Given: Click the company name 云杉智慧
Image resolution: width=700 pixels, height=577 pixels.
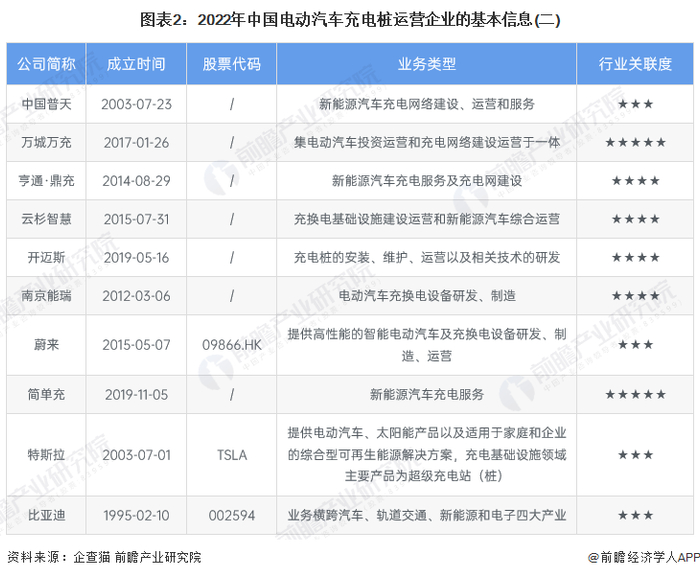Looking at the screenshot, I should tap(46, 219).
